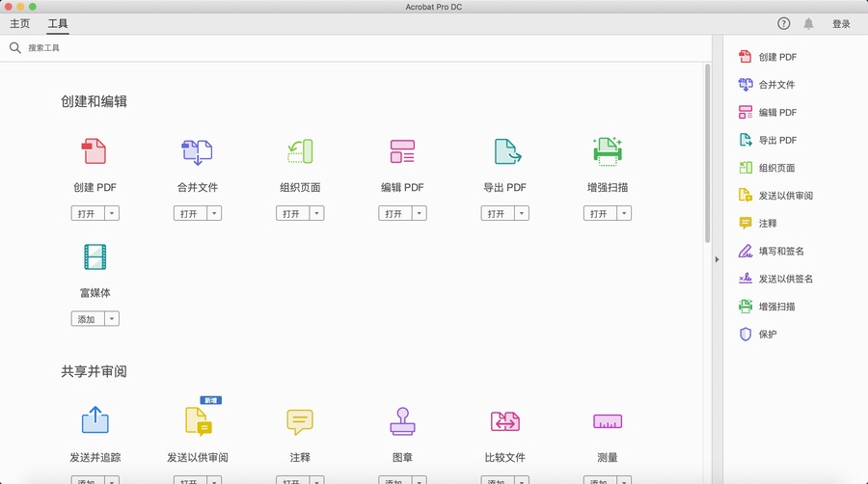Screen dimensions: 868x484
Task: Choose 合并文件 in the right sidebar
Action: click(x=767, y=85)
